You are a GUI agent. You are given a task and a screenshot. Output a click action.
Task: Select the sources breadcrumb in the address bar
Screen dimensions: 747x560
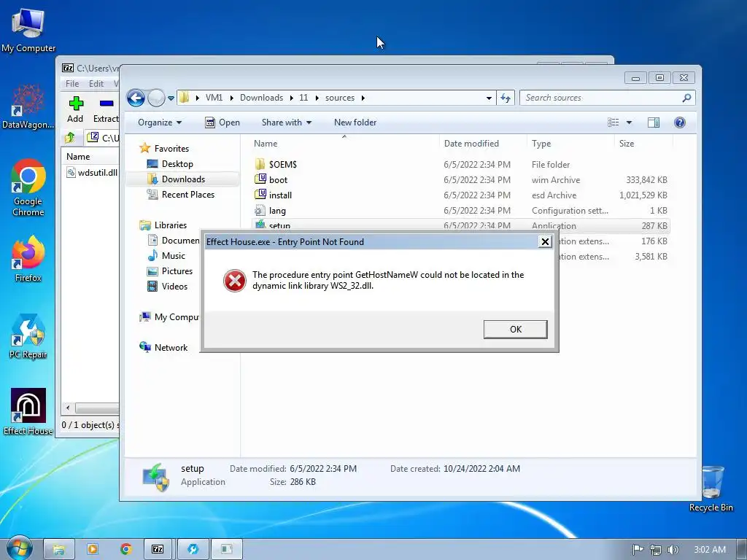pos(340,98)
